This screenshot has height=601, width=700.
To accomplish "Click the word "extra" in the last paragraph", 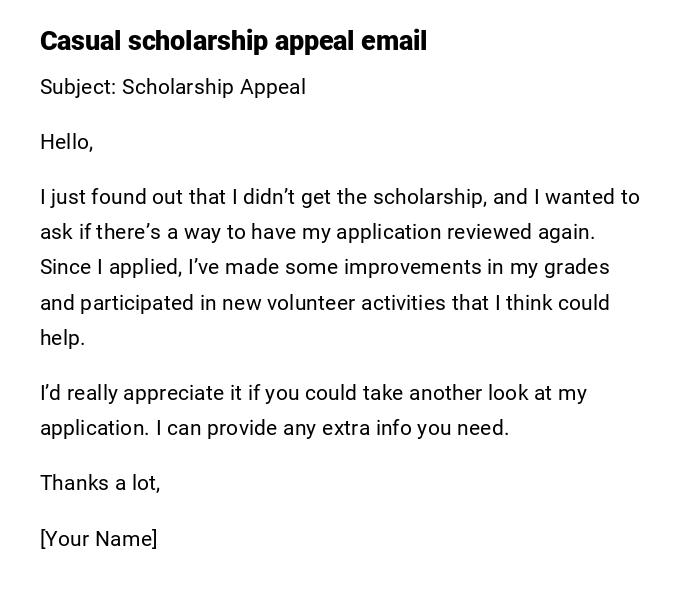I will [x=345, y=428].
